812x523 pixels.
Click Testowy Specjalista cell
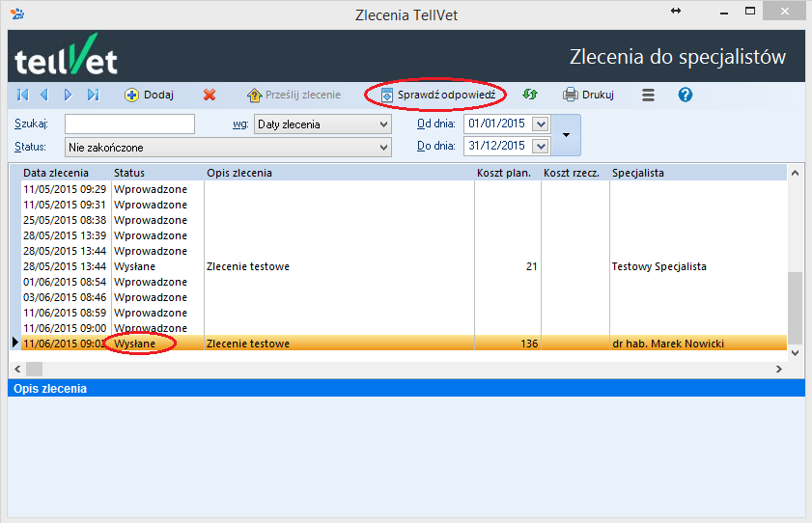(658, 266)
